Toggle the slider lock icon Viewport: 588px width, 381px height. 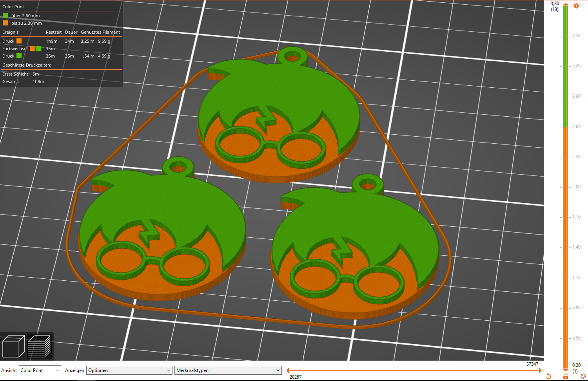pyautogui.click(x=566, y=376)
